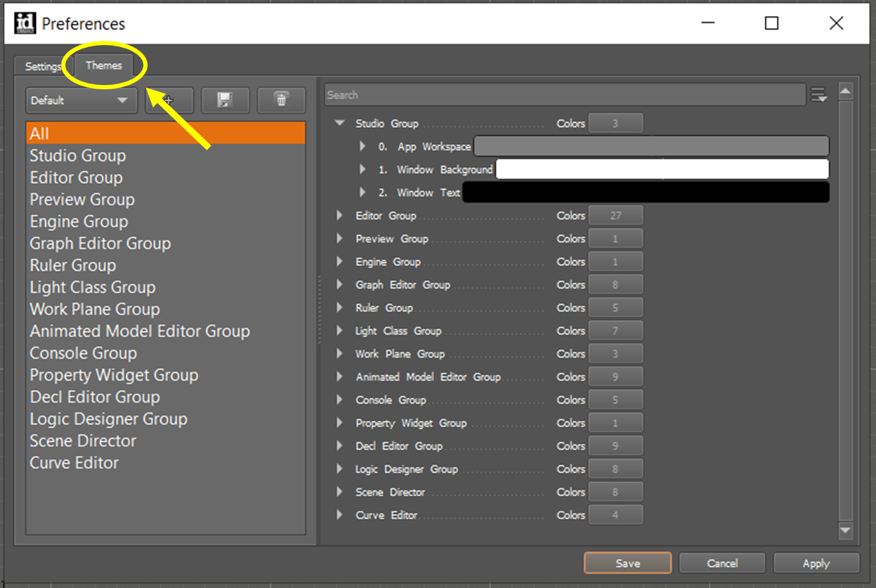Open the Default theme dropdown

pyautogui.click(x=81, y=100)
